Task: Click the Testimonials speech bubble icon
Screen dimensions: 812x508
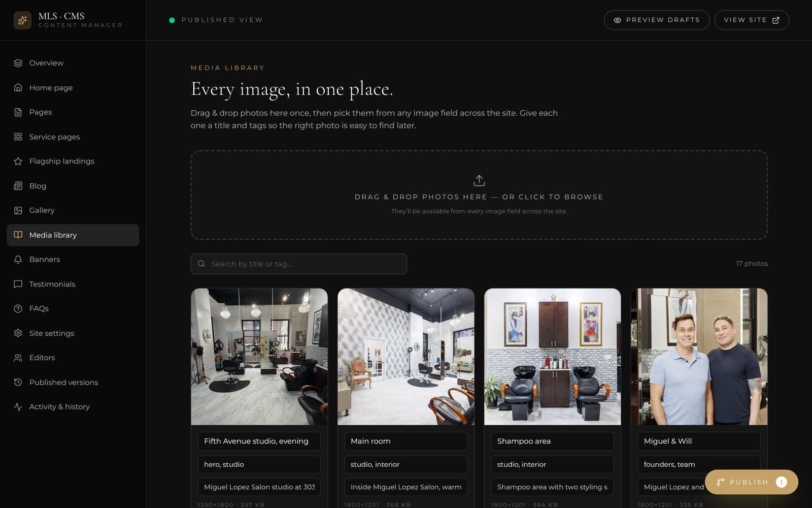Action: point(18,284)
